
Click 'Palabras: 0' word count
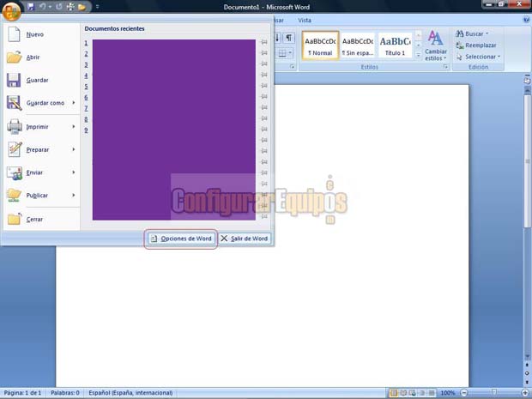click(65, 393)
